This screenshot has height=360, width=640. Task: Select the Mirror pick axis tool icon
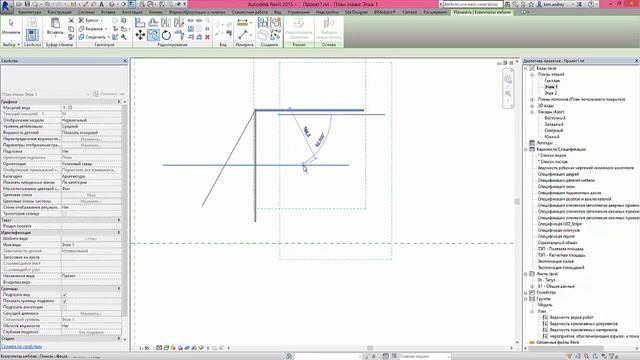tap(166, 22)
